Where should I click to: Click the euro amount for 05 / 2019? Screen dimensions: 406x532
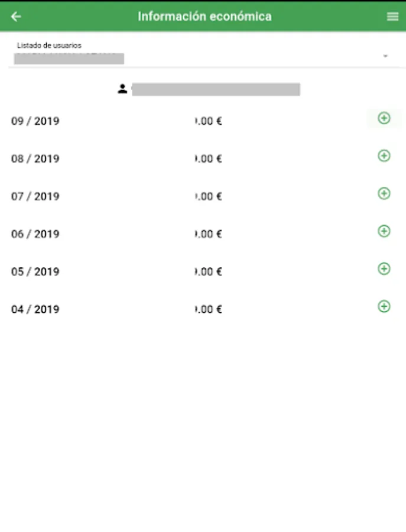tap(208, 272)
